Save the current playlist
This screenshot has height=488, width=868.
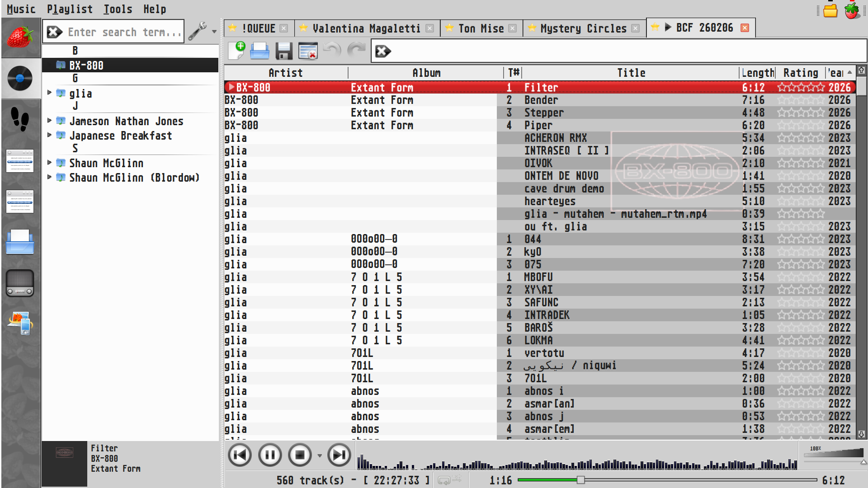pos(284,51)
